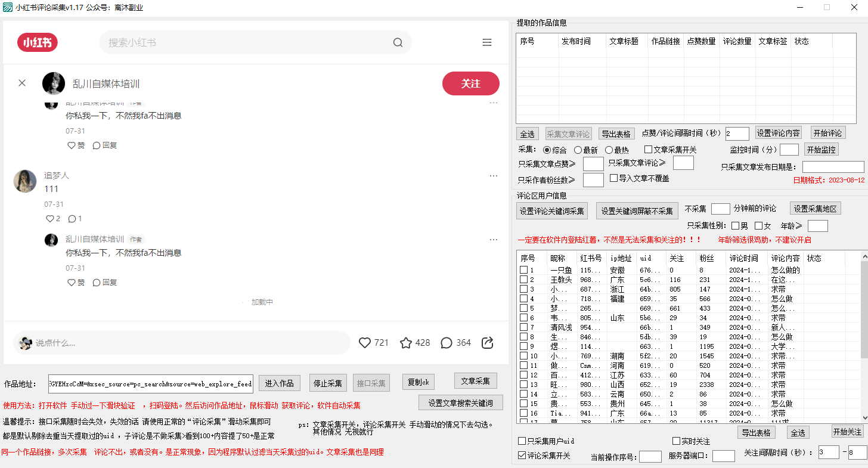Uncheck the 评论采集开关 checkbox
Image resolution: width=868 pixels, height=468 pixels.
(522, 456)
